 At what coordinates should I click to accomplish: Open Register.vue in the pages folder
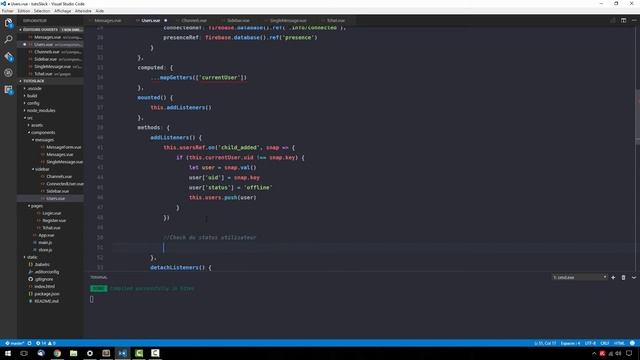(x=54, y=221)
